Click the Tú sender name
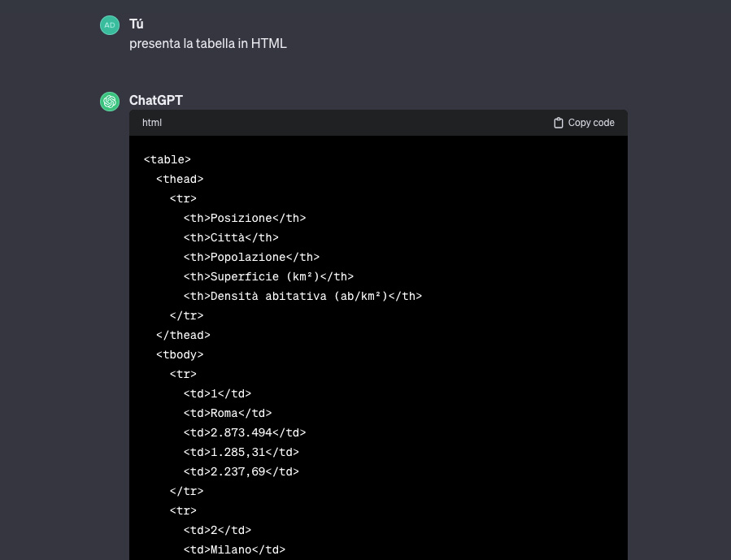Screen dimensions: 731x560 (137, 24)
